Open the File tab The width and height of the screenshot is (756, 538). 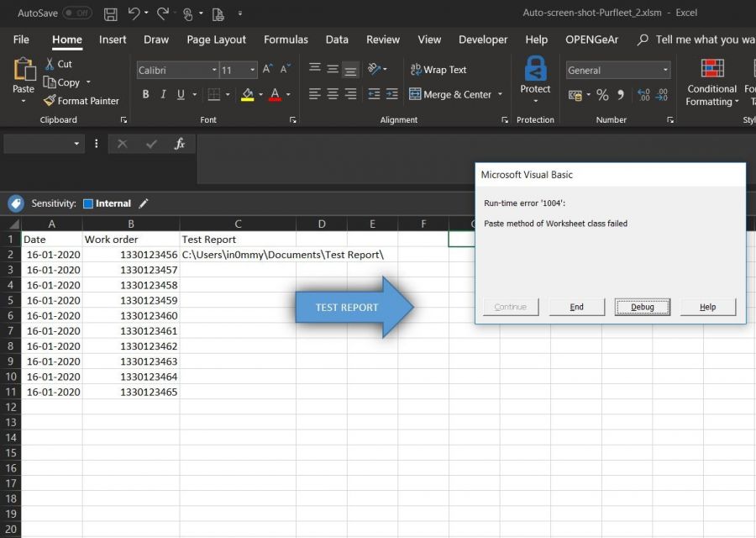pyautogui.click(x=21, y=40)
